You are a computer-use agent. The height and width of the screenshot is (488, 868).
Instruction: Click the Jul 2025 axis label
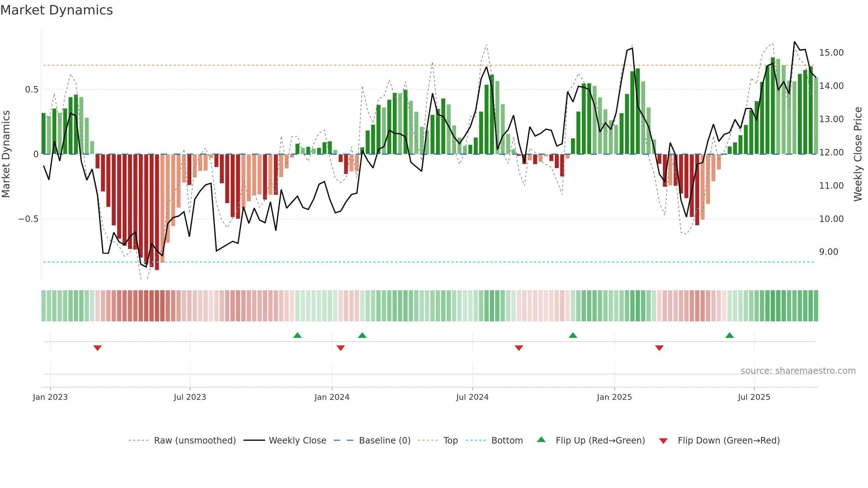[x=754, y=397]
